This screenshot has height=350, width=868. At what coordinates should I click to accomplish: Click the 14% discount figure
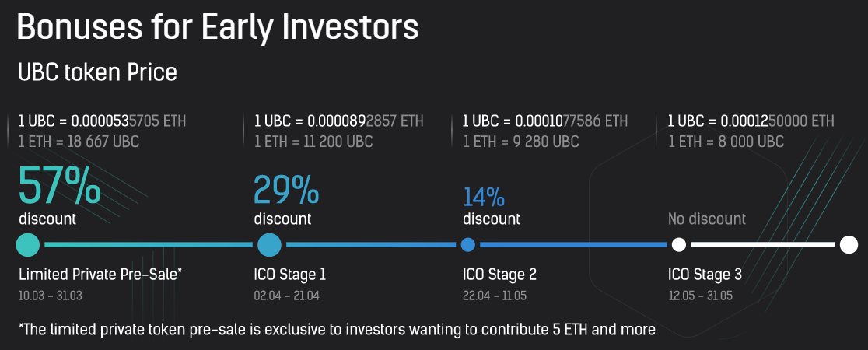(484, 194)
